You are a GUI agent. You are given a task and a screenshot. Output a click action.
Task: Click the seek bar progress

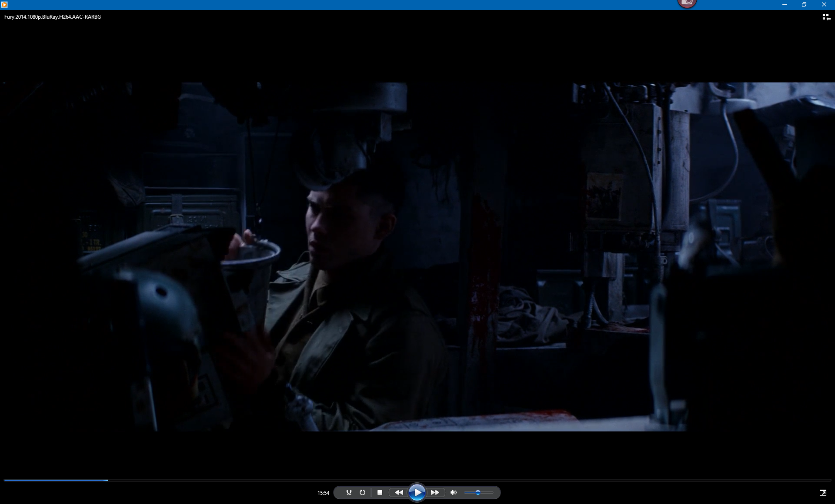click(x=57, y=480)
